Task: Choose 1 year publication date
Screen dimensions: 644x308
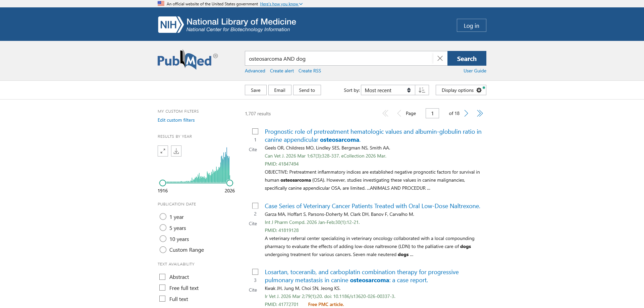Action: coord(163,217)
